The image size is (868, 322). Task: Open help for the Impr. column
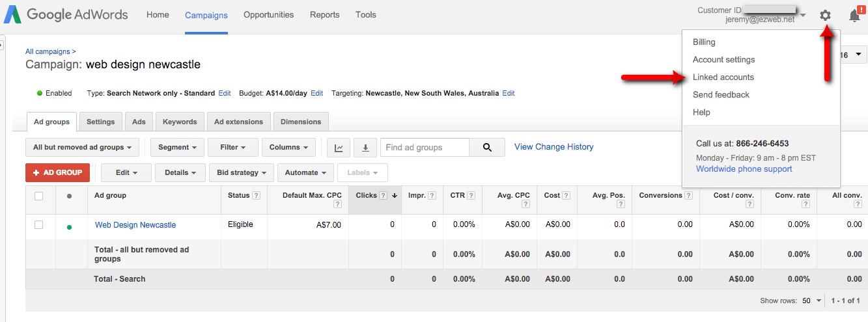(x=432, y=196)
